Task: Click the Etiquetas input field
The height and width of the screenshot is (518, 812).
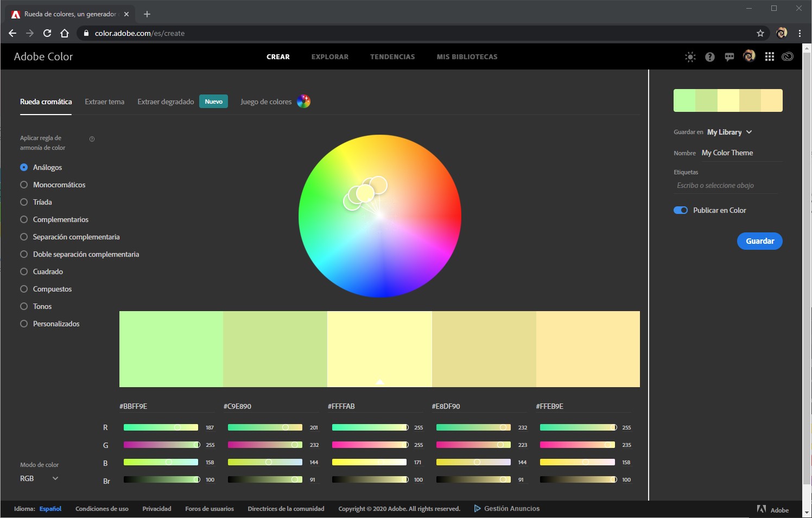Action: [x=727, y=186]
